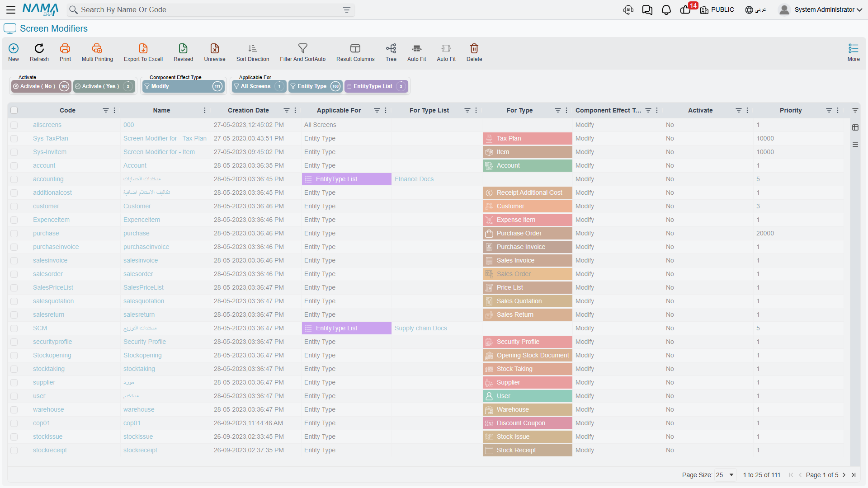Check the Sys-TaxPlan row checkbox

click(14, 139)
